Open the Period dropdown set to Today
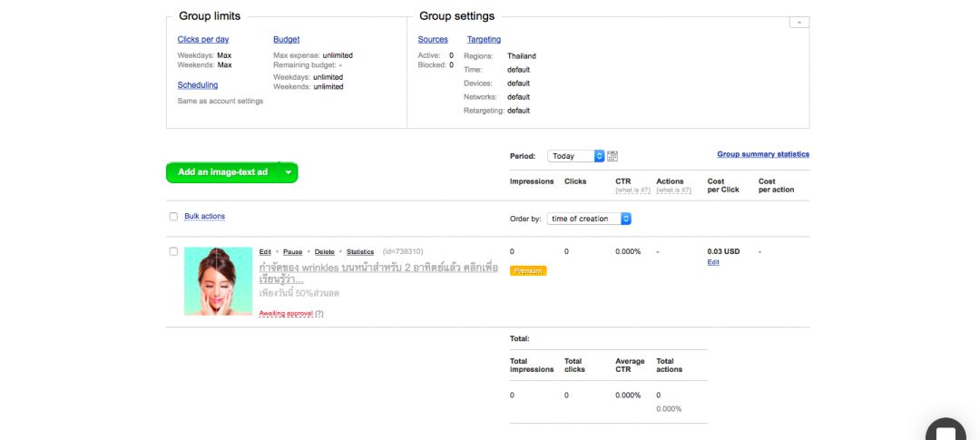Image resolution: width=980 pixels, height=440 pixels. (x=576, y=156)
